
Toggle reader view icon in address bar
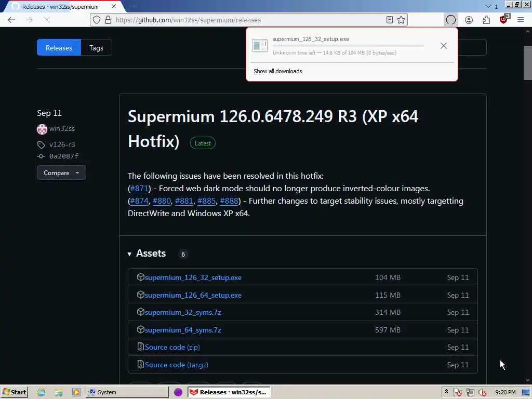tap(390, 20)
